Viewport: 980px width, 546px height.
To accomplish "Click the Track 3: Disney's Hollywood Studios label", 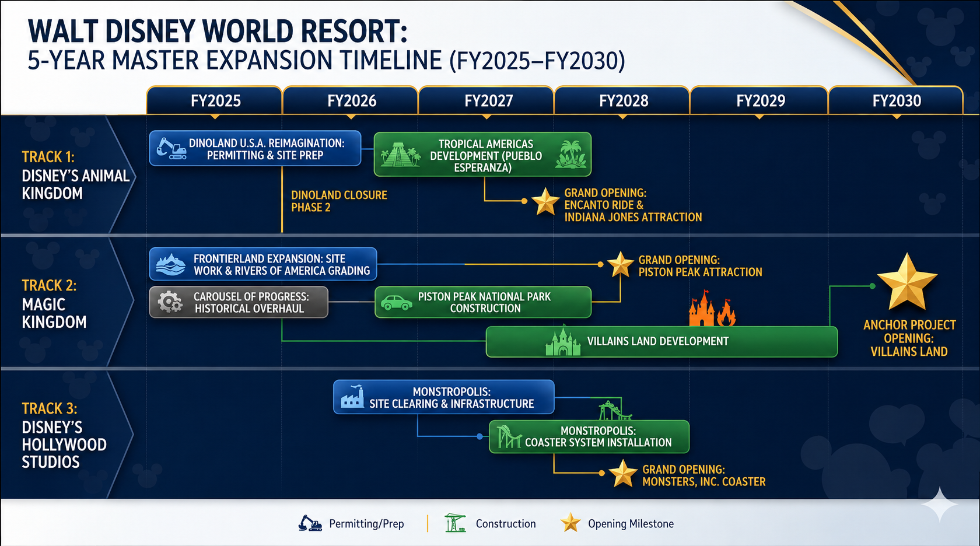I will pos(64,435).
